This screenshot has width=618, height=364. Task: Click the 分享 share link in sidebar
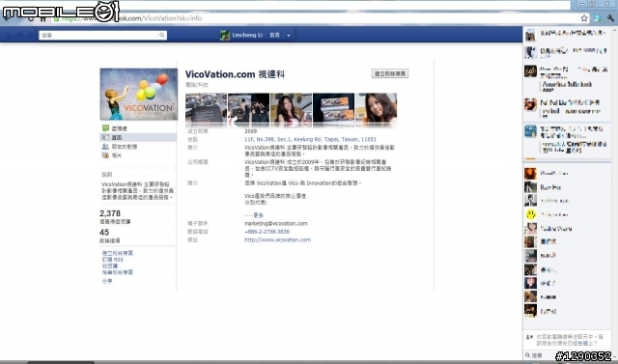pyautogui.click(x=107, y=281)
